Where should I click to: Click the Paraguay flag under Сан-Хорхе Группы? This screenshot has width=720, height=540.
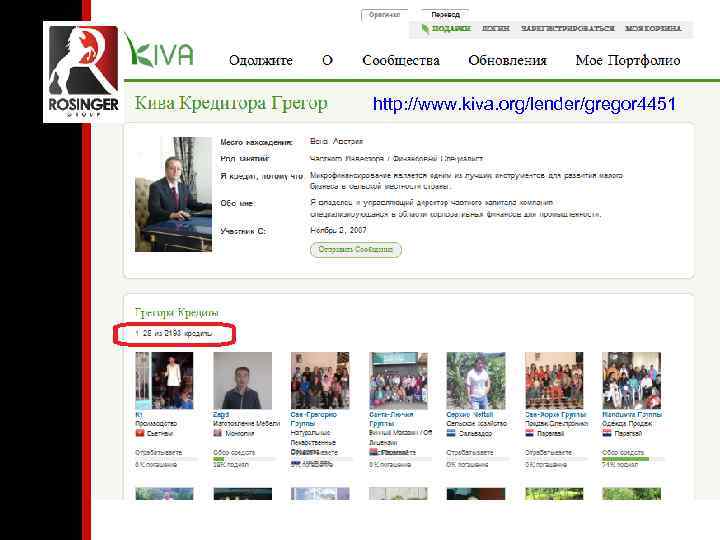pos(529,433)
